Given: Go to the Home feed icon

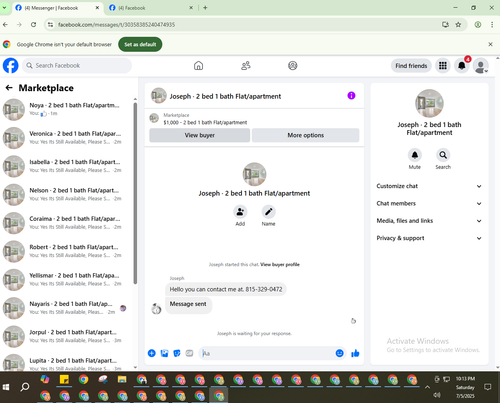Looking at the screenshot, I should point(198,66).
